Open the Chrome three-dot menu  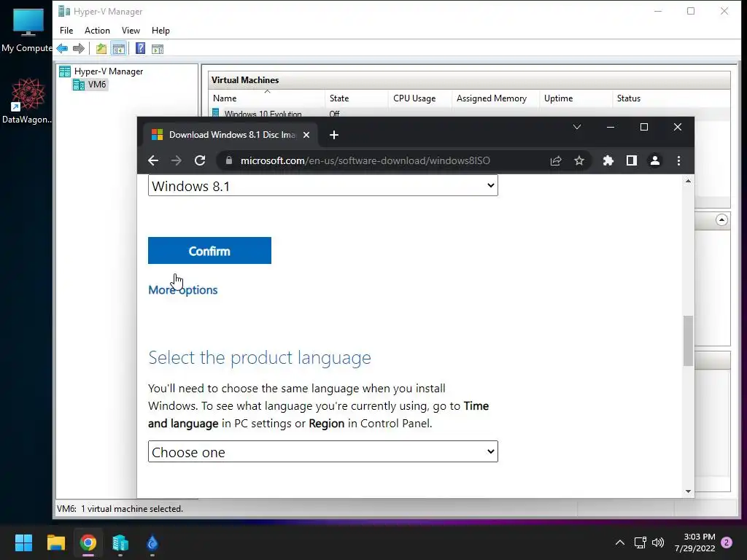pos(678,160)
